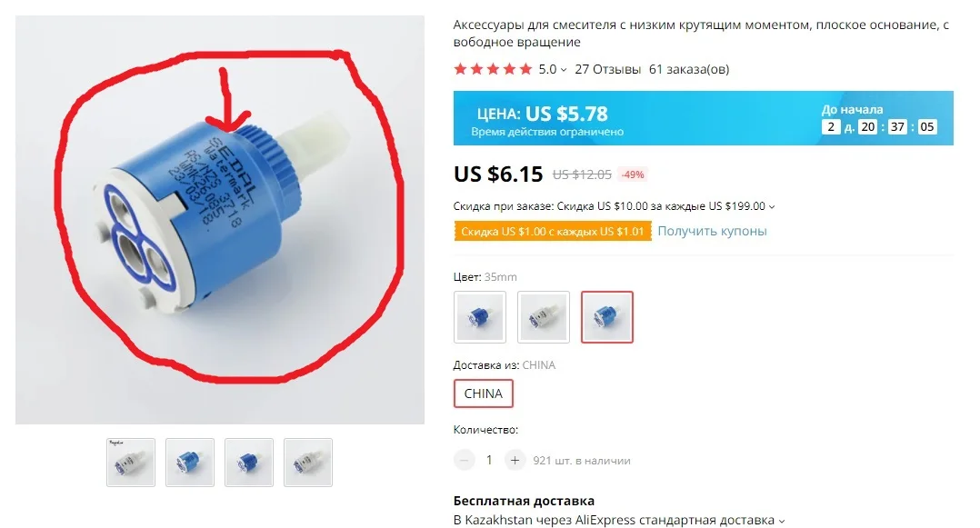
Task: Expand the order discount details chevron
Action: point(772,207)
